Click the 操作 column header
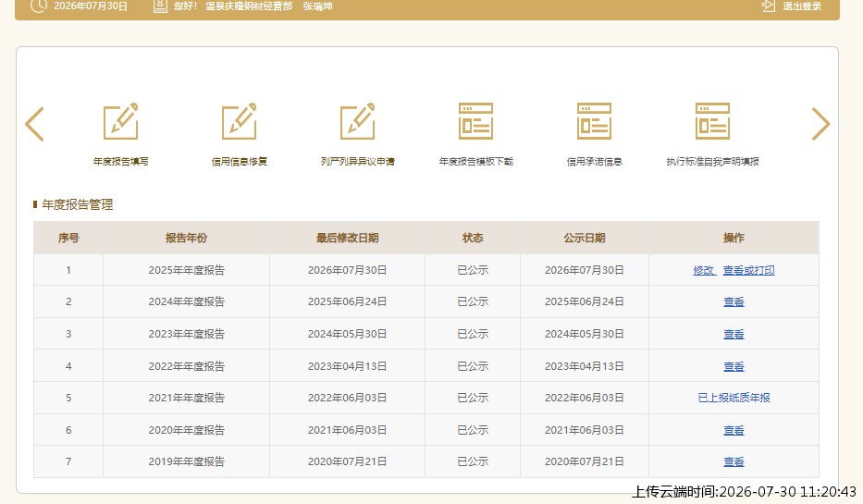Screen dimensions: 863x504 pyautogui.click(x=734, y=238)
